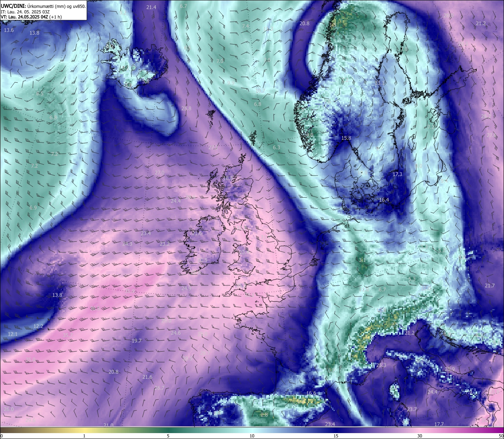Click the 'VT: Lau. 24.05.2025 04Z (+1 h)' line
Viewport: 504px width, 439px height.
tap(31, 17)
